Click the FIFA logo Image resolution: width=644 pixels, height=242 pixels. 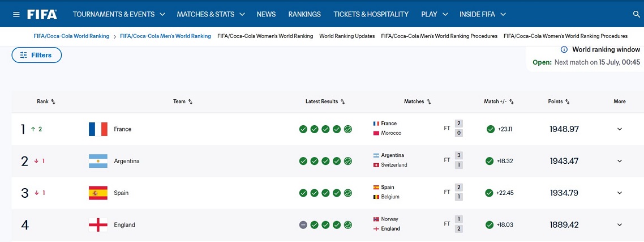click(42, 14)
